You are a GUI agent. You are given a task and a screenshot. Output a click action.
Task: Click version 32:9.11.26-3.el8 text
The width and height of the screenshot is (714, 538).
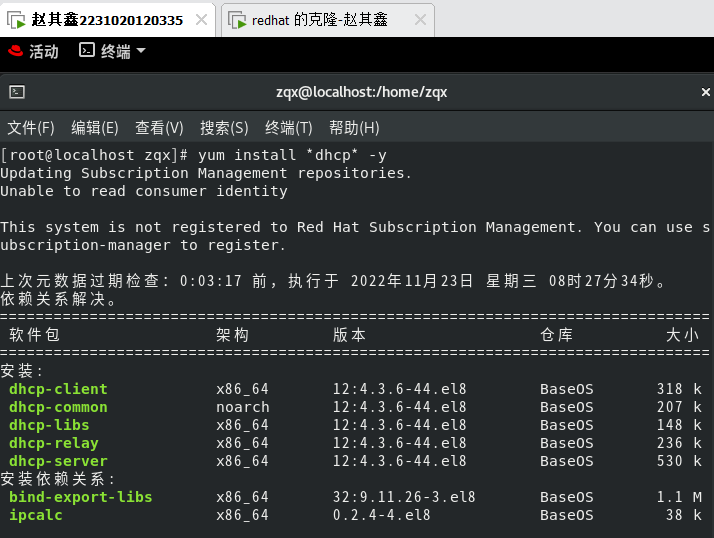[x=404, y=497]
